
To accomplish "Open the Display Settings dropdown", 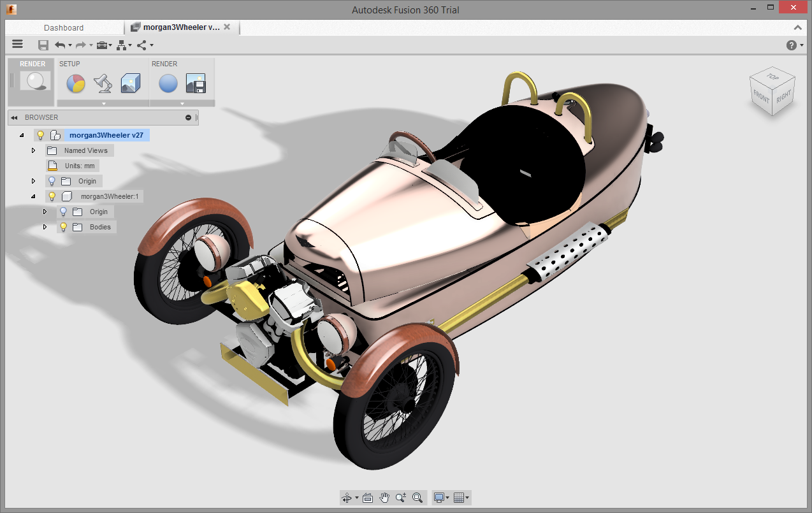I will coord(441,498).
